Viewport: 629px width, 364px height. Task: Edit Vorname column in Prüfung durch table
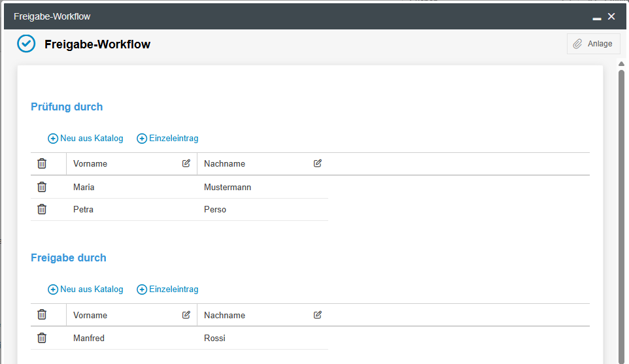[x=186, y=163]
